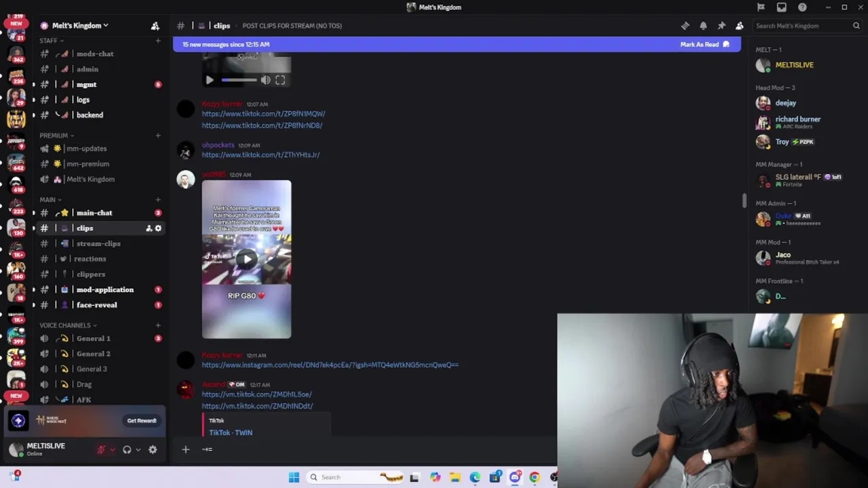This screenshot has width=868, height=488.
Task: Add a channel to VOICE CHANNELS category
Action: pyautogui.click(x=158, y=325)
